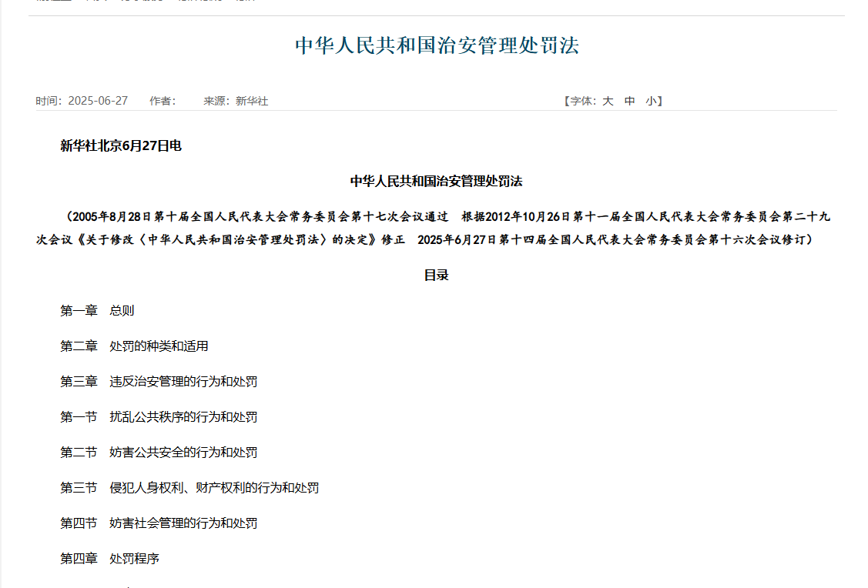Click the 新华社北京6月27日电 dateline

click(121, 145)
